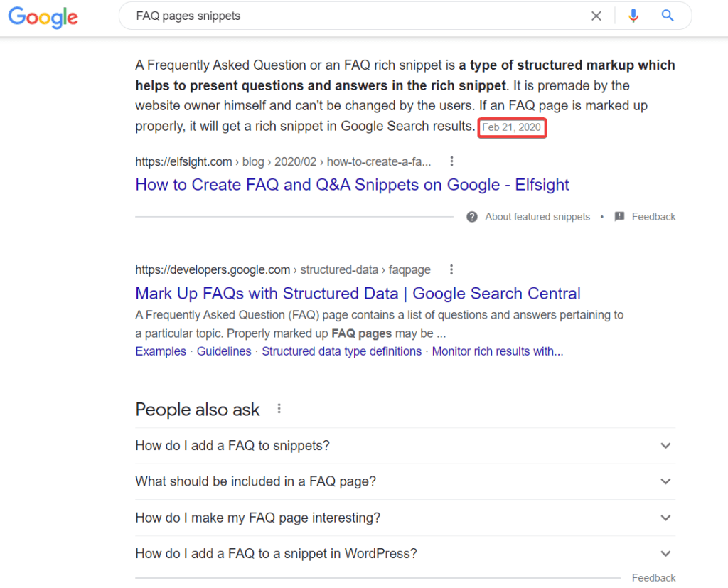Screen dimensions: 728x588
Task: Open "Structured data type definitions" sitelink
Action: point(341,351)
